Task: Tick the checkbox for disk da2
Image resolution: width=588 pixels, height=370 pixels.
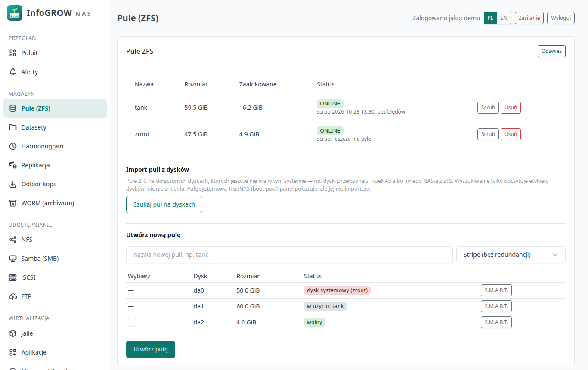Action: [132, 322]
